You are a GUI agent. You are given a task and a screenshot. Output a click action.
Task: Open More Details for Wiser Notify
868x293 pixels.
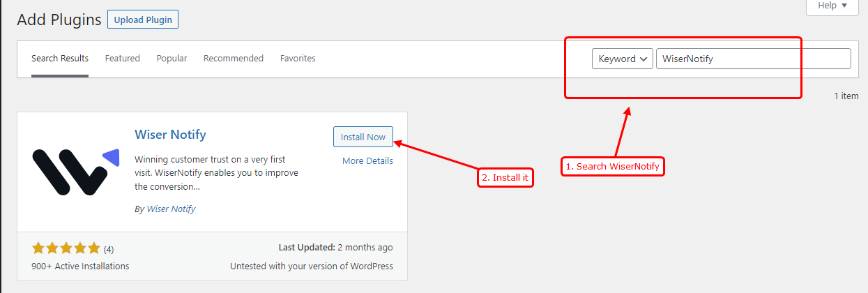click(367, 160)
